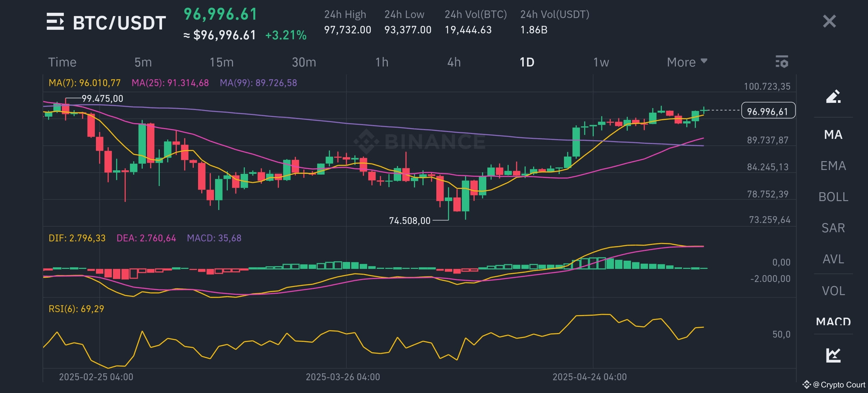Click the green 96,996.61 last price
The height and width of the screenshot is (393, 868).
pos(220,14)
